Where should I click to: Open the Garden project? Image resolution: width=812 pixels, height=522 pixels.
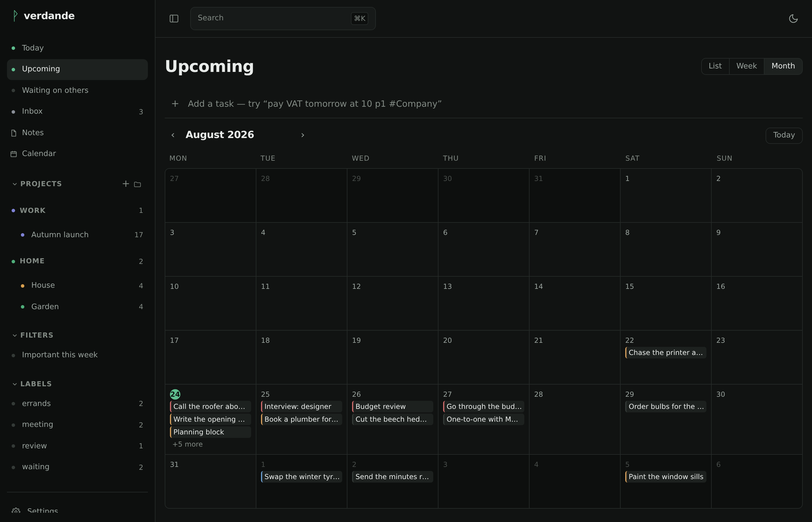click(77, 307)
